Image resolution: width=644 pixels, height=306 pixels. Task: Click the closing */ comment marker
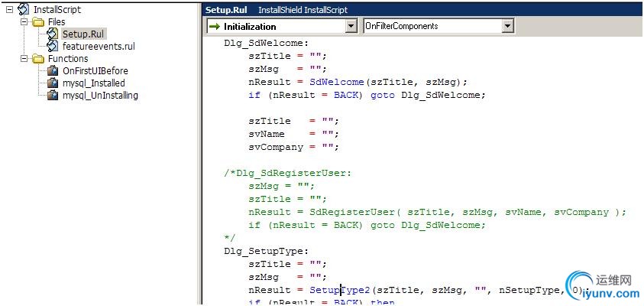point(229,238)
